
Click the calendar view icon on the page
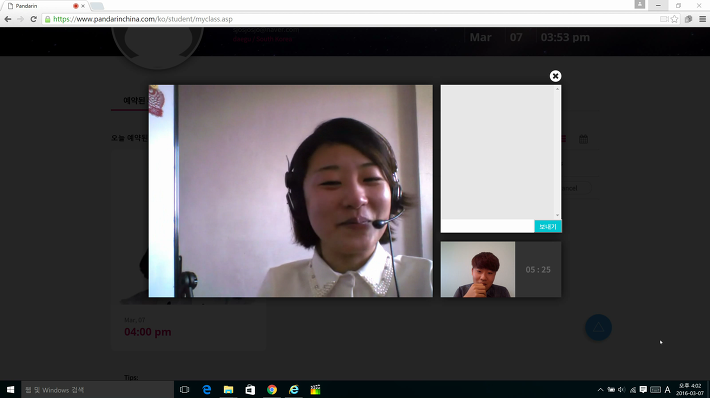click(x=583, y=139)
